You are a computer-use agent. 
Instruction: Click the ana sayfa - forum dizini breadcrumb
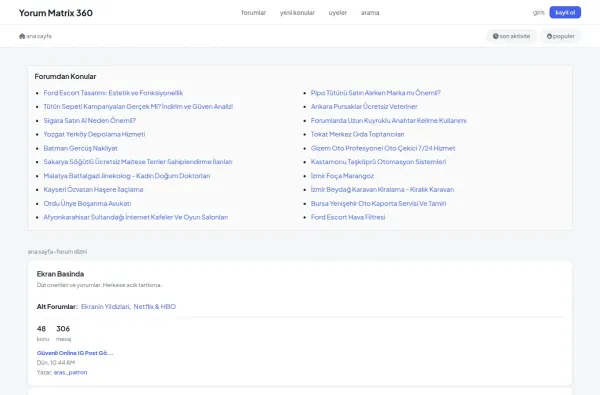[x=57, y=251]
